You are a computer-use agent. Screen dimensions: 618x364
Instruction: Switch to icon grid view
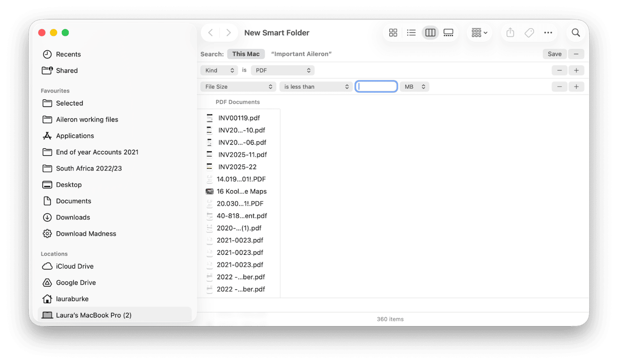point(393,32)
